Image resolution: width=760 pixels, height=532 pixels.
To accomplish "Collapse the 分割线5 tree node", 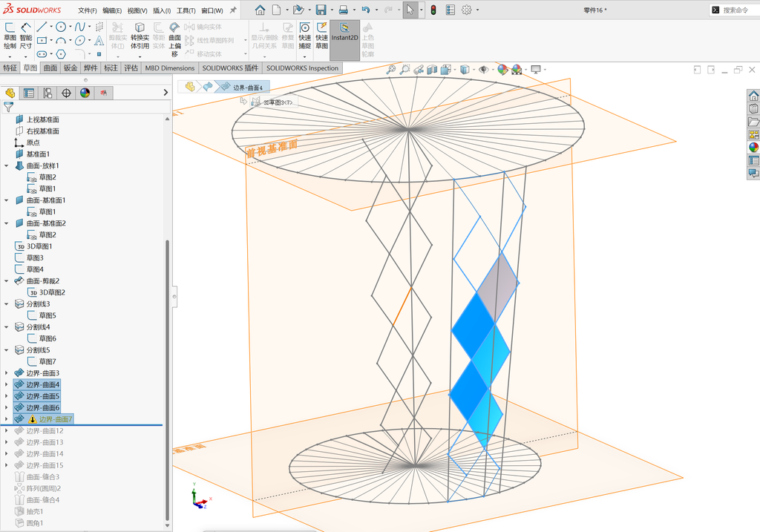I will pyautogui.click(x=6, y=350).
